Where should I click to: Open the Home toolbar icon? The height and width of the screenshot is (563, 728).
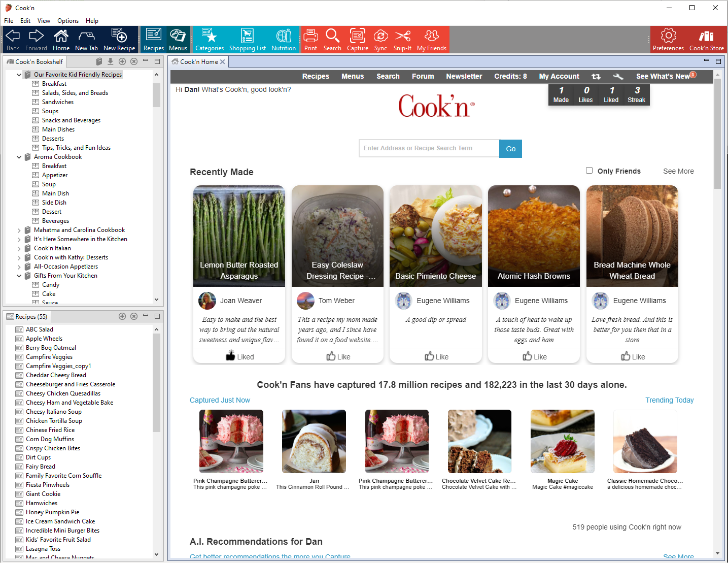pos(61,40)
